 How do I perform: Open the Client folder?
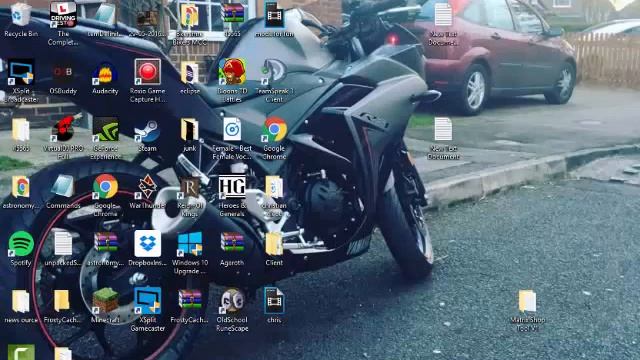(x=274, y=244)
